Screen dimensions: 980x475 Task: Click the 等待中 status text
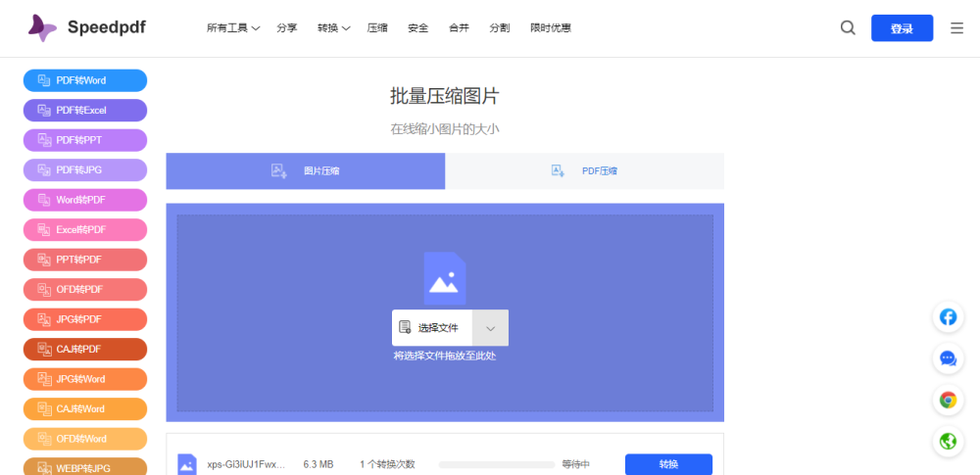[575, 464]
